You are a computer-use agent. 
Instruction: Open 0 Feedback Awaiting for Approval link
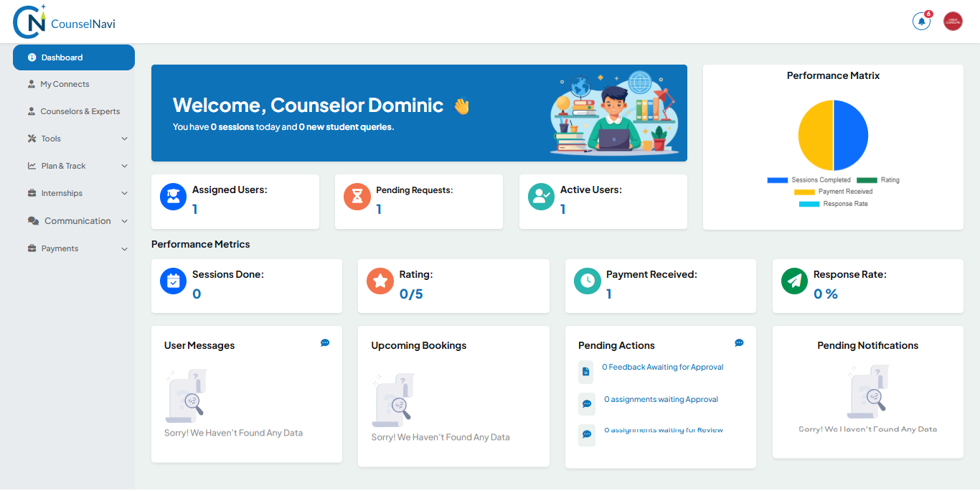tap(662, 367)
